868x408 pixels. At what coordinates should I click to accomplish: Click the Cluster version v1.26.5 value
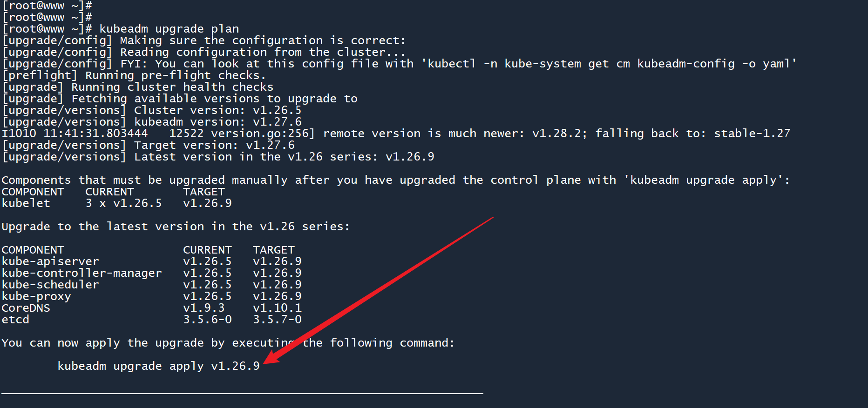coord(277,110)
